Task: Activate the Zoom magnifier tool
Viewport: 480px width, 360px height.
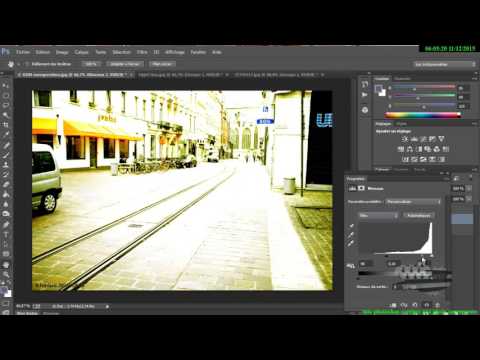Action: click(x=6, y=275)
